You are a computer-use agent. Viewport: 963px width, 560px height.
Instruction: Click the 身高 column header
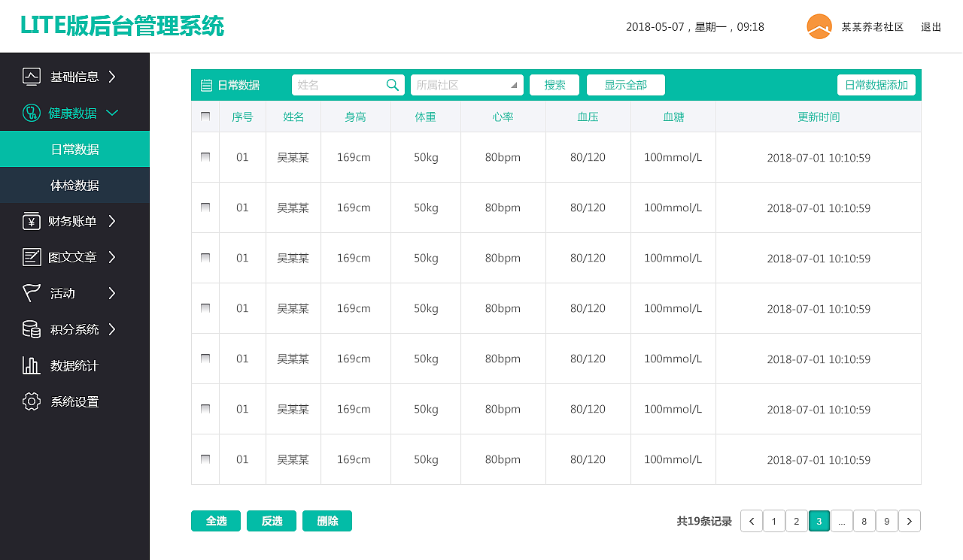click(x=356, y=117)
